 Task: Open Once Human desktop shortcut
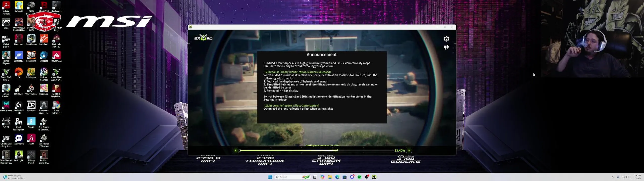6,106
